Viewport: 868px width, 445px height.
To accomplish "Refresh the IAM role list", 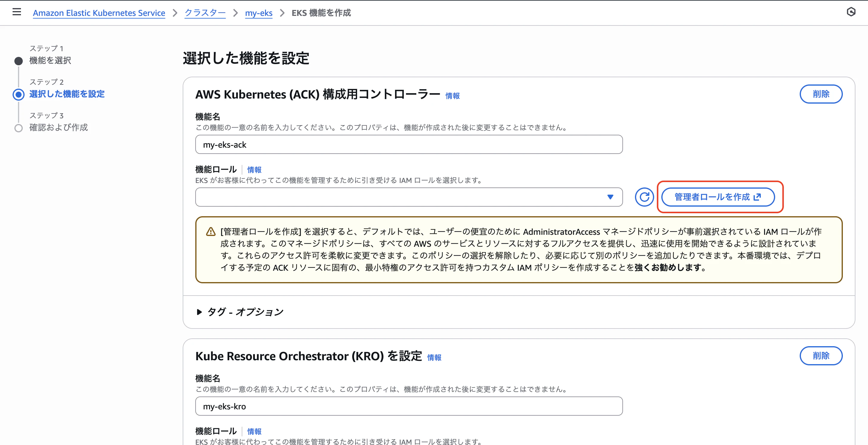I will (x=644, y=197).
